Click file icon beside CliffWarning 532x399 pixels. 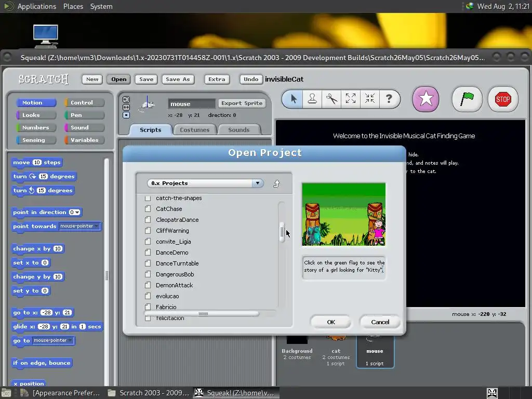[148, 230]
